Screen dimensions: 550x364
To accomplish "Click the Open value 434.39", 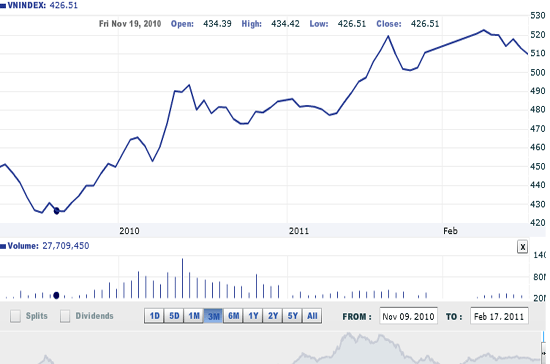I will point(217,24).
